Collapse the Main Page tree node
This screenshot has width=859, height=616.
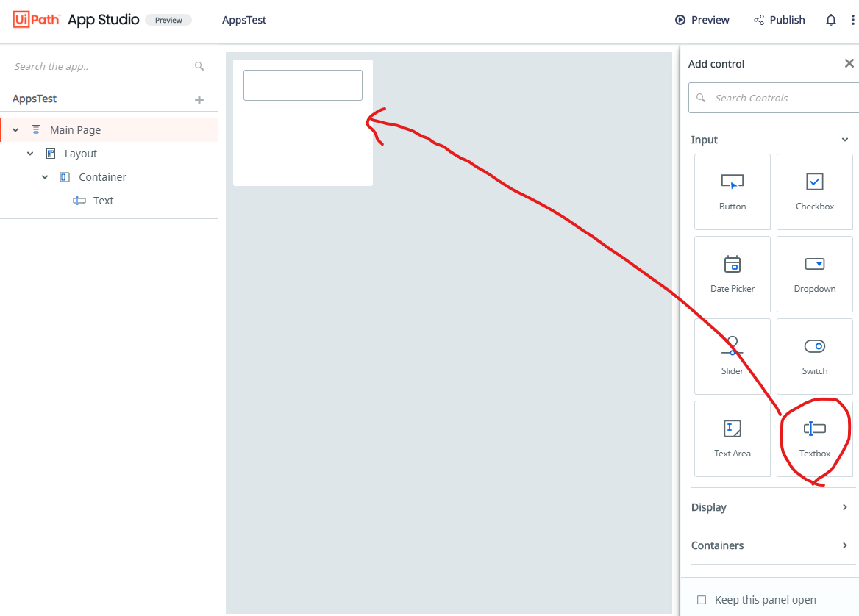point(15,130)
